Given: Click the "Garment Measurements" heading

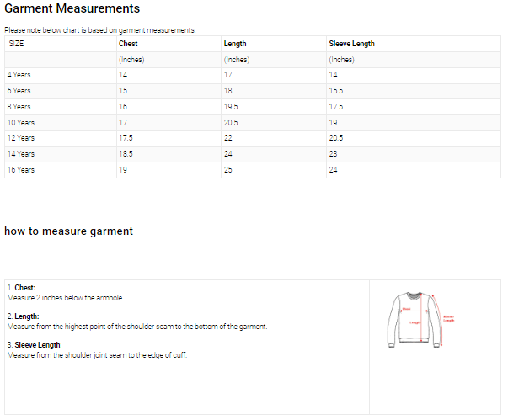Looking at the screenshot, I should 72,9.
